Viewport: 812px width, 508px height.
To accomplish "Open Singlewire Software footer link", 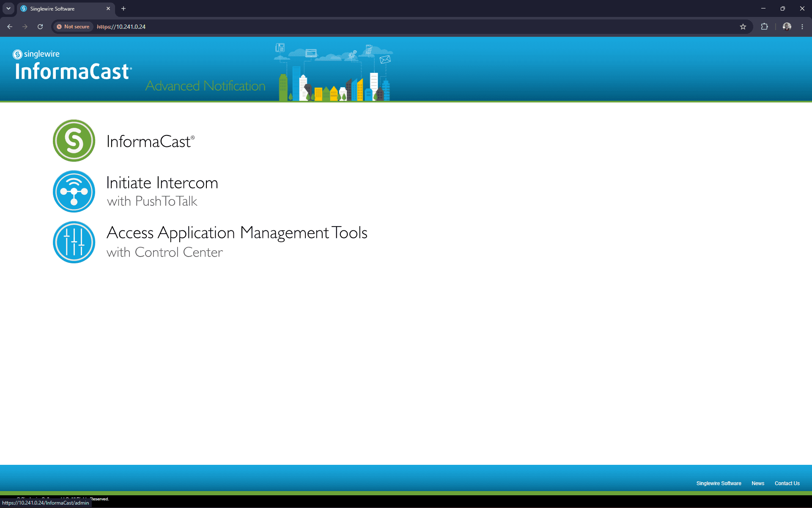I will (x=719, y=483).
